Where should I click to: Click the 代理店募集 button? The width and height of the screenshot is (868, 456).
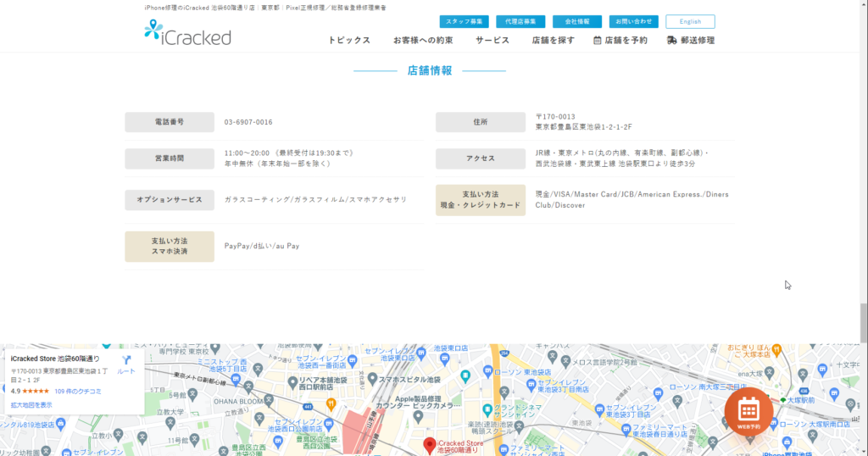(x=520, y=21)
